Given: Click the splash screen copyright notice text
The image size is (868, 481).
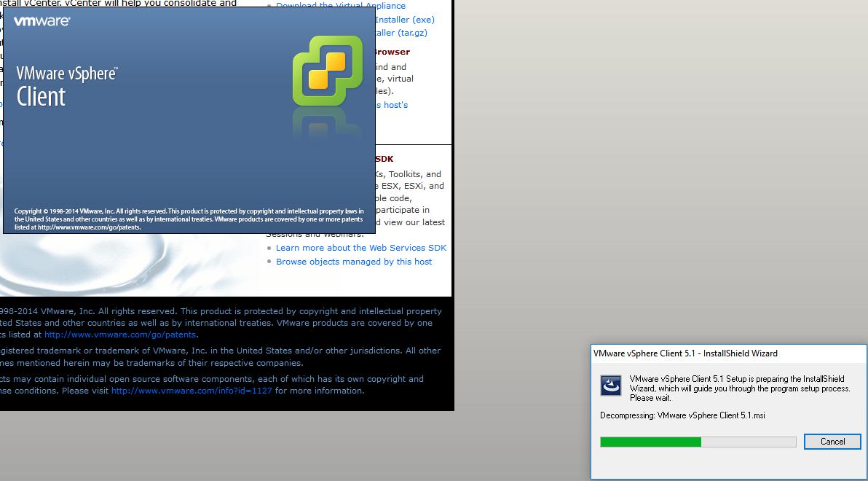Looking at the screenshot, I should pos(189,219).
